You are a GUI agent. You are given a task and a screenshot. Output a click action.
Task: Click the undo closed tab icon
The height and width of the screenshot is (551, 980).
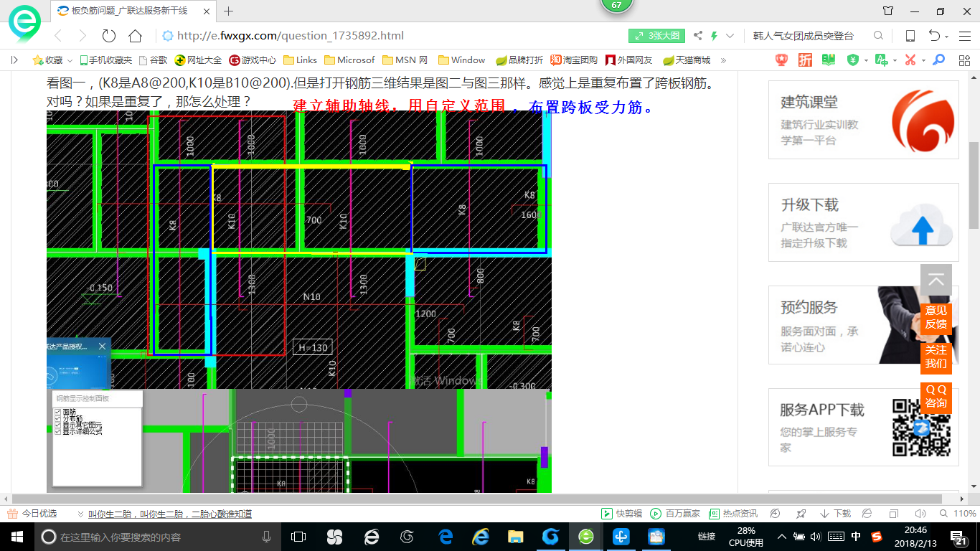pyautogui.click(x=935, y=36)
